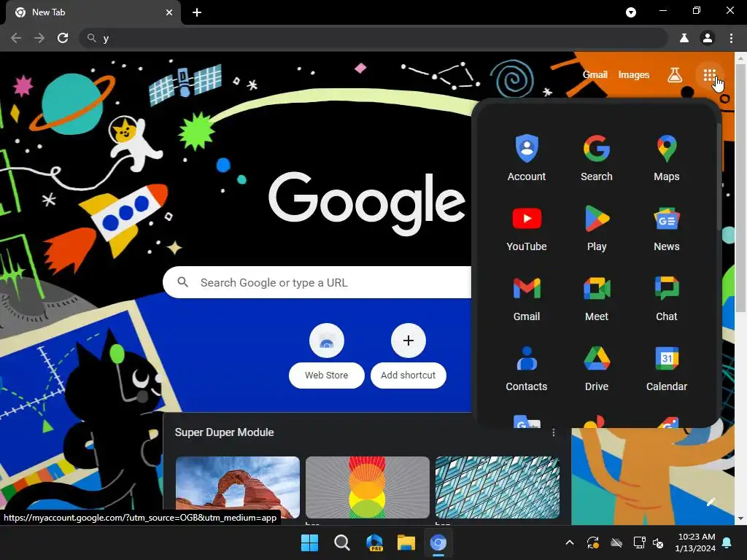Image resolution: width=747 pixels, height=560 pixels.
Task: Click Chrome Labs icon in toolbar
Action: [684, 38]
